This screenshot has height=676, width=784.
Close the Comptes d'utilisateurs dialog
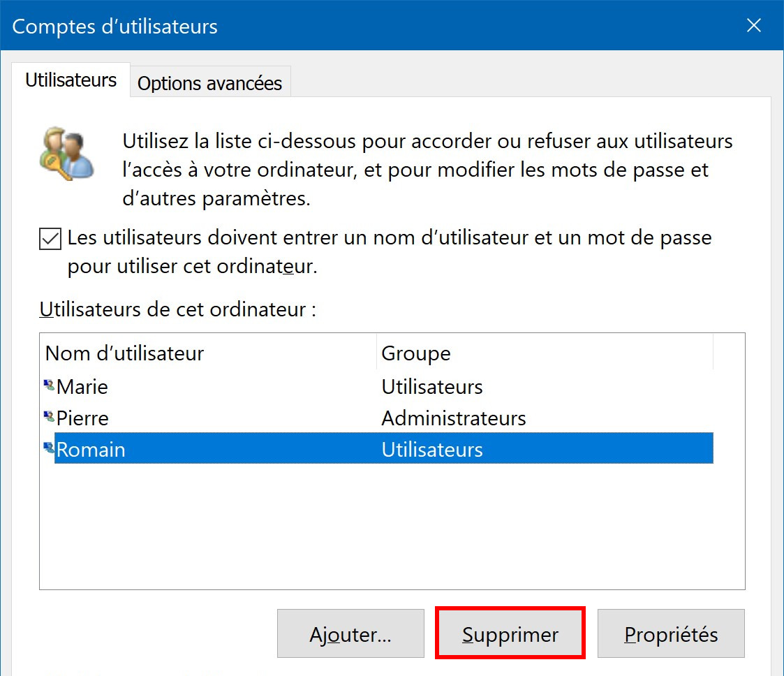coord(753,25)
